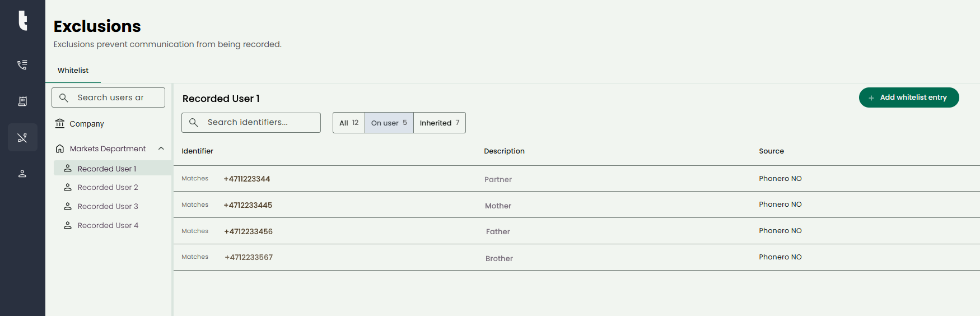Click identifier +4712233567
The image size is (980, 316).
pos(249,257)
